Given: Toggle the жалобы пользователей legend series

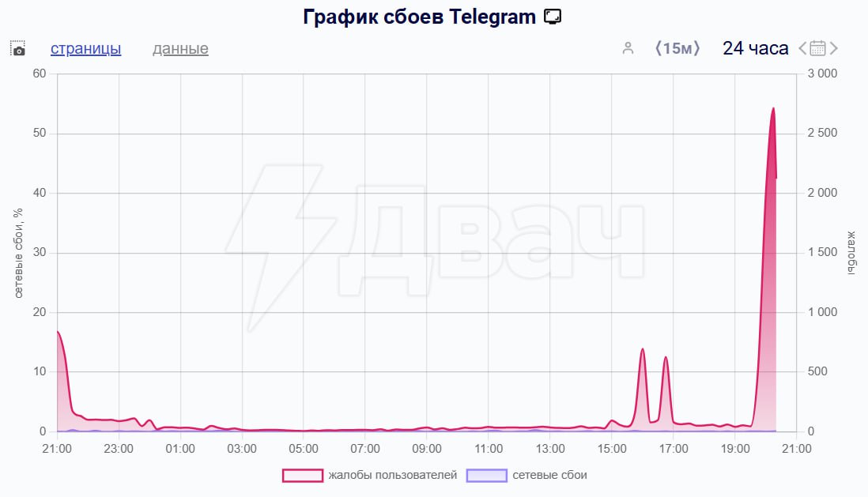Looking at the screenshot, I should point(392,475).
